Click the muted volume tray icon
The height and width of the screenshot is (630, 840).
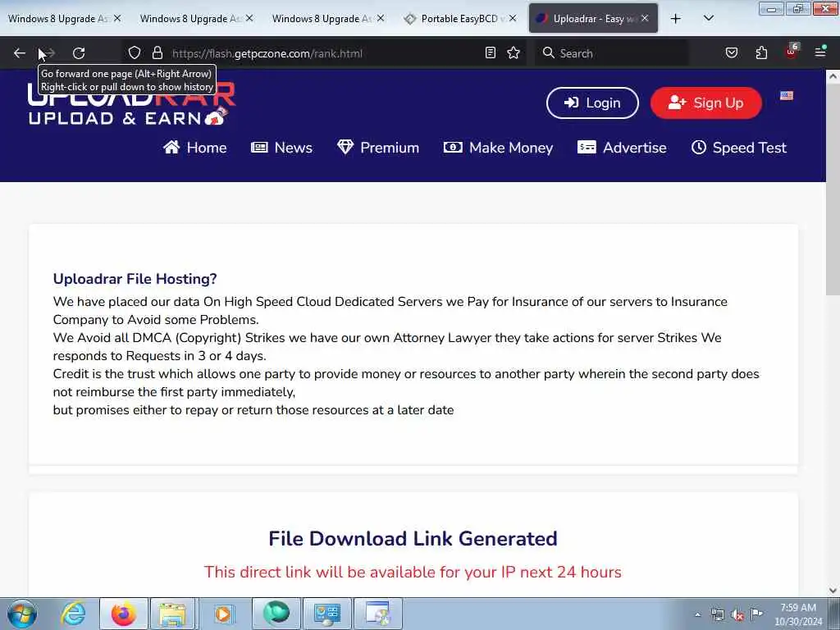click(x=737, y=614)
